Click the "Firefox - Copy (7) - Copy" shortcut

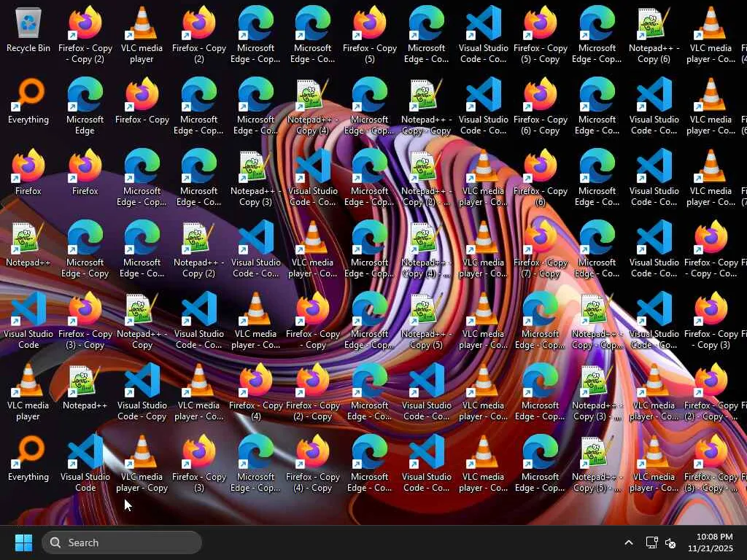(x=541, y=249)
